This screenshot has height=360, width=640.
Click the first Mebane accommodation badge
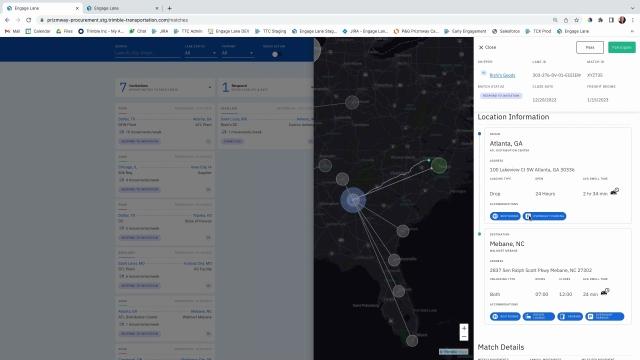(505, 316)
